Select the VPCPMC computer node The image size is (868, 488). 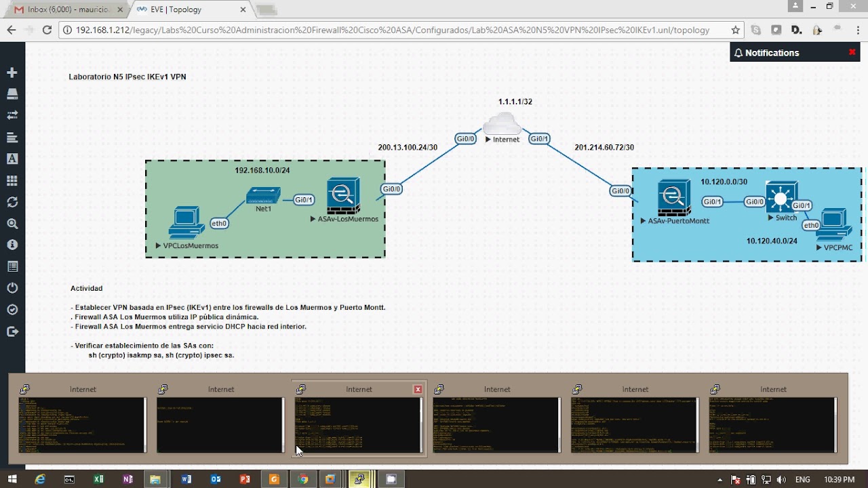[x=834, y=226]
